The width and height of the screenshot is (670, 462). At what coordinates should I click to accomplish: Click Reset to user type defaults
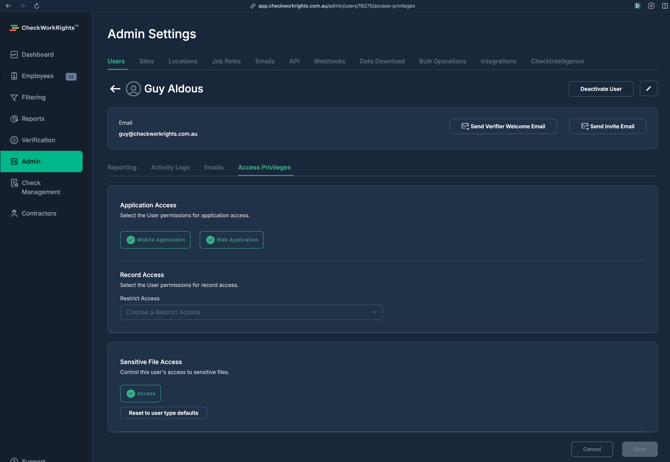pos(164,413)
